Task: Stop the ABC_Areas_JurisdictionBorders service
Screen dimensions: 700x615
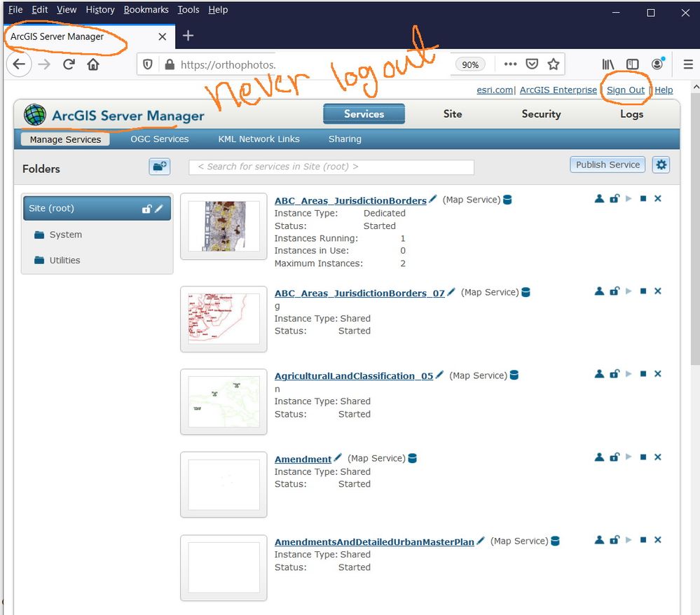Action: 643,199
